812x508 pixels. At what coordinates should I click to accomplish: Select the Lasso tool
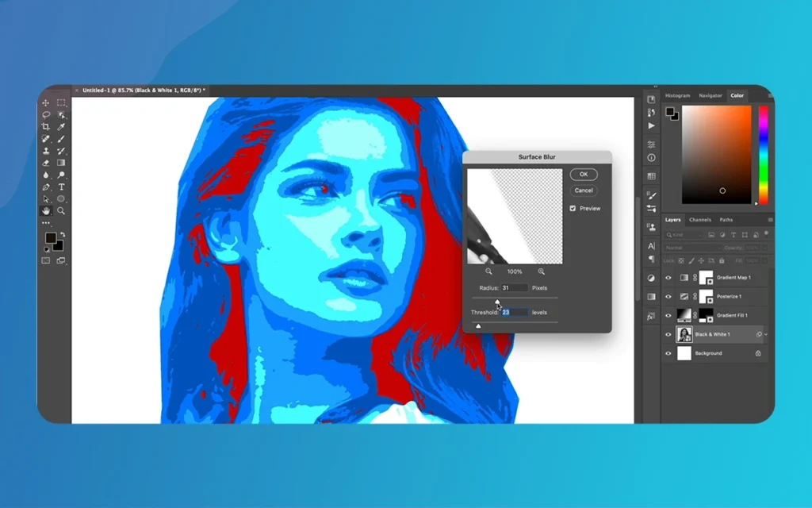[x=46, y=115]
